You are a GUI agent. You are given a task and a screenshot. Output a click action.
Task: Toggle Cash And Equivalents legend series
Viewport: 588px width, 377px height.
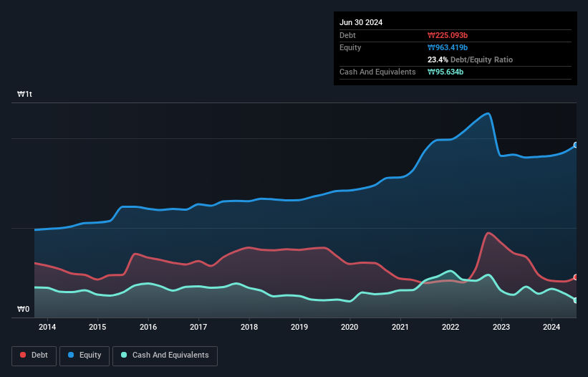(x=165, y=355)
